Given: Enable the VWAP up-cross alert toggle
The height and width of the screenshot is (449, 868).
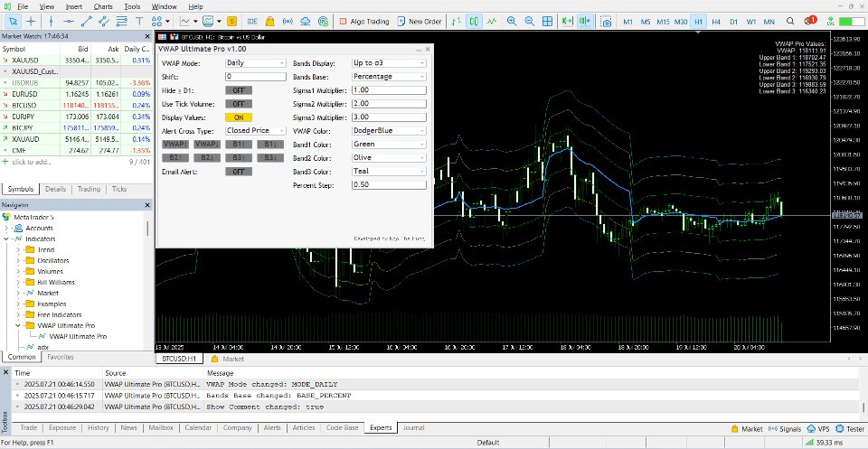Looking at the screenshot, I should tap(175, 145).
